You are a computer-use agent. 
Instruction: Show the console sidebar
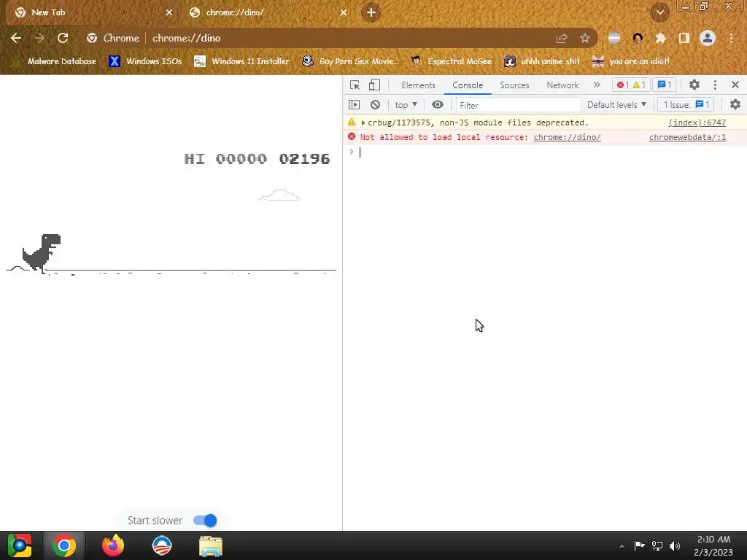(x=354, y=105)
